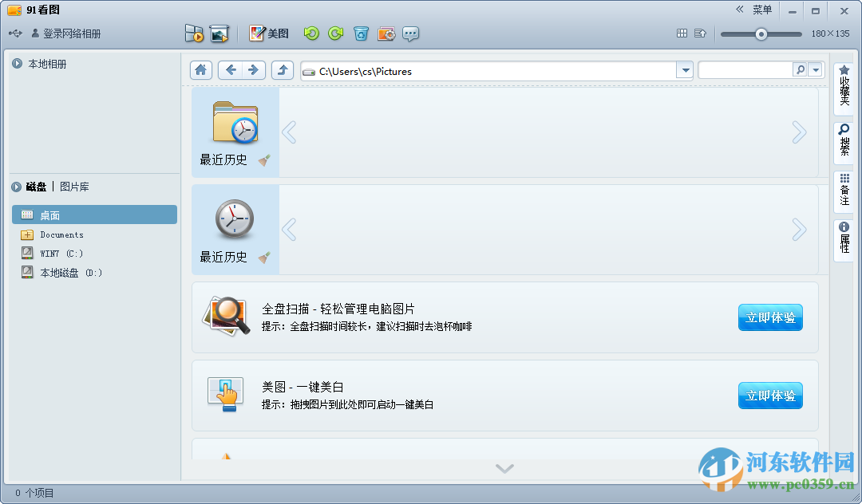Go to home folder
The height and width of the screenshot is (504, 862).
200,70
